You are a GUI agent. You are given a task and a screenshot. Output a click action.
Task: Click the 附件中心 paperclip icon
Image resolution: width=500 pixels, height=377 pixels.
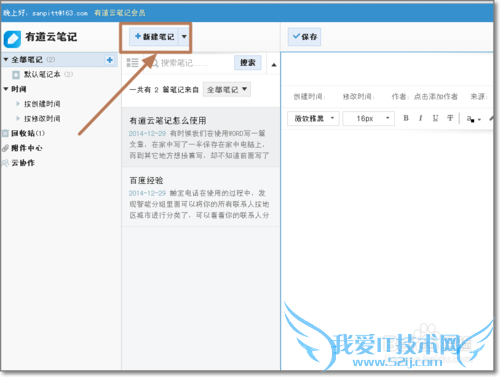click(x=5, y=148)
